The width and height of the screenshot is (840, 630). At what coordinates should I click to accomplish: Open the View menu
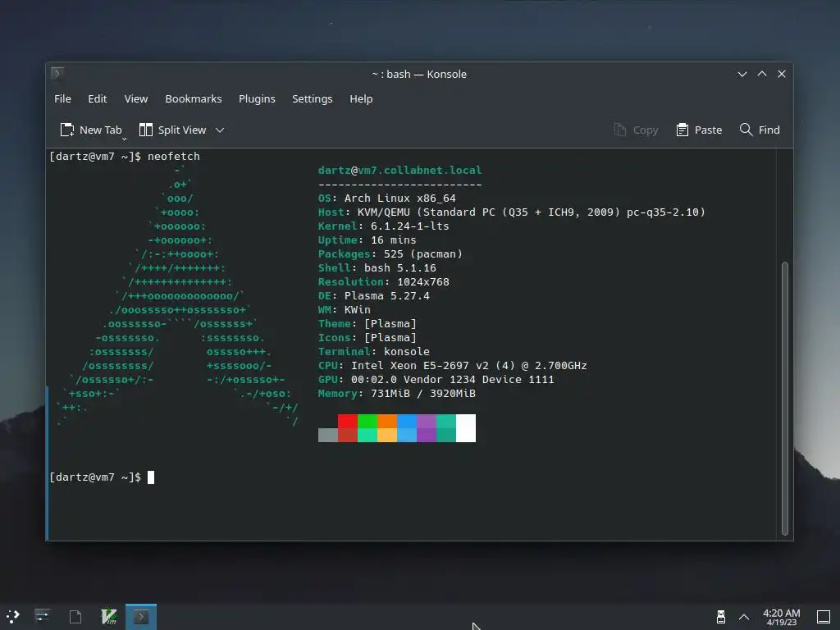pyautogui.click(x=136, y=99)
